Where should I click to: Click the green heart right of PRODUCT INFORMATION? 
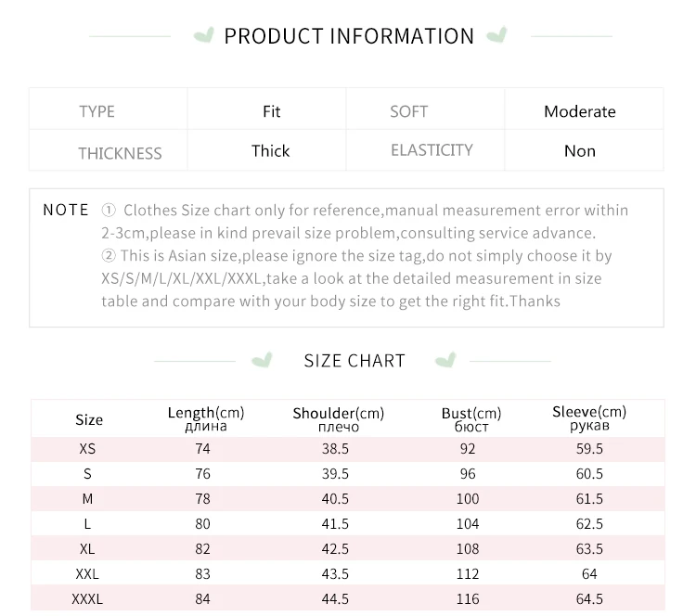(x=496, y=35)
